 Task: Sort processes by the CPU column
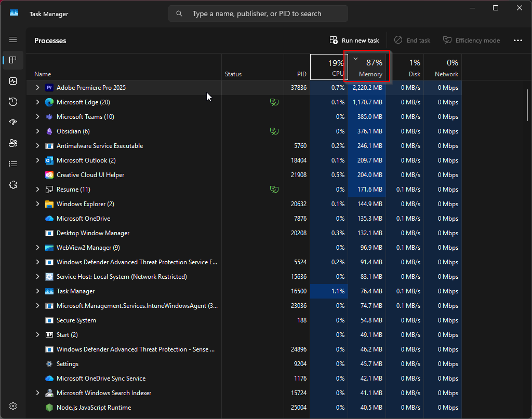pos(329,67)
